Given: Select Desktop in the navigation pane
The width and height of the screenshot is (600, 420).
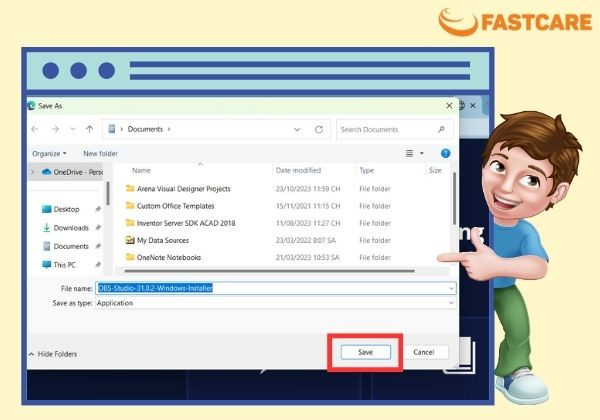Looking at the screenshot, I should 66,209.
